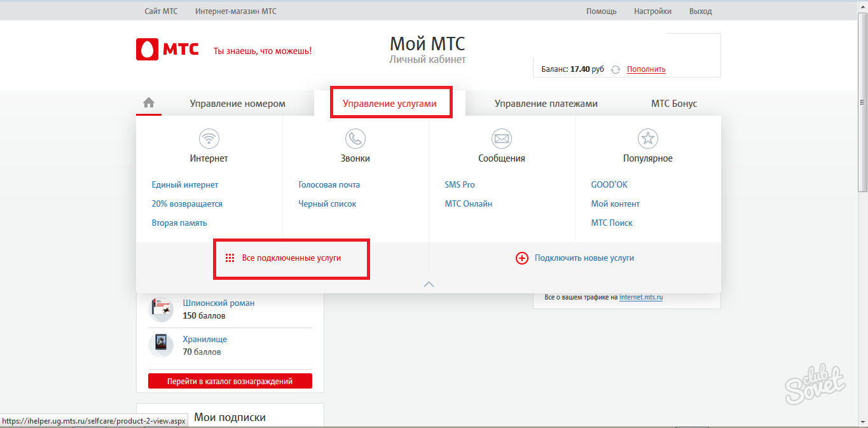Image resolution: width=868 pixels, height=428 pixels.
Task: Open the МТС Поиск service
Action: pos(612,223)
